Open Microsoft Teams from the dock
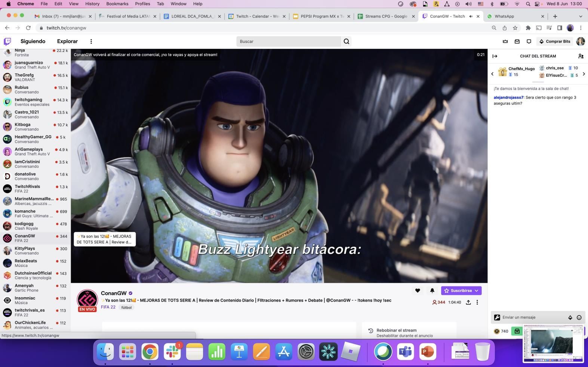 406,352
